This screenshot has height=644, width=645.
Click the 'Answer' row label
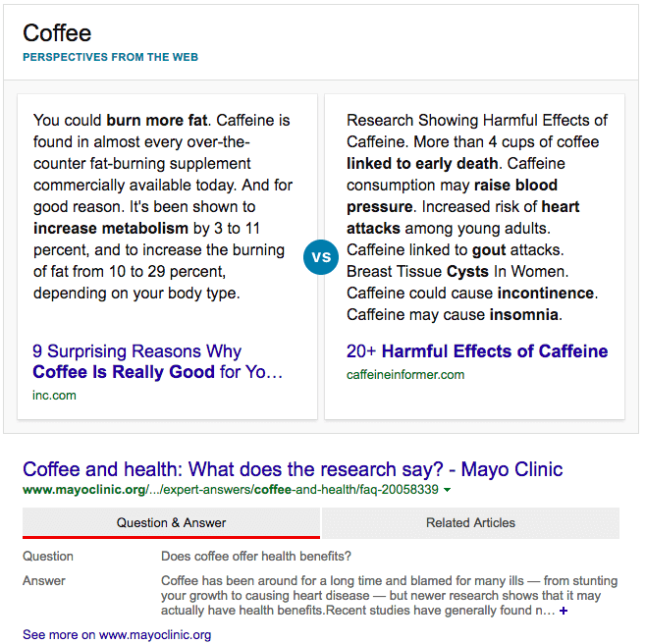44,580
